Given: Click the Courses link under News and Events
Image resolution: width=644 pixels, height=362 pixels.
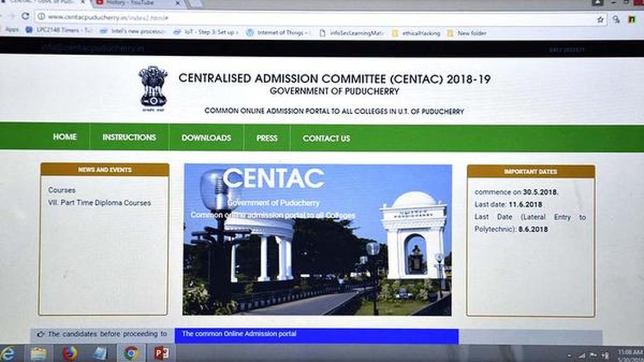Looking at the screenshot, I should pyautogui.click(x=64, y=190).
